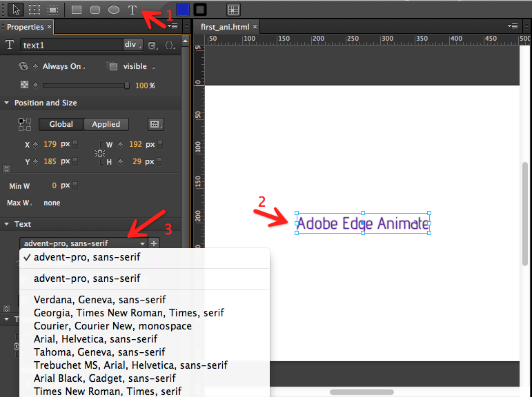Open the Always On display dropdown
Screen dimensions: 532x397
[x=63, y=66]
